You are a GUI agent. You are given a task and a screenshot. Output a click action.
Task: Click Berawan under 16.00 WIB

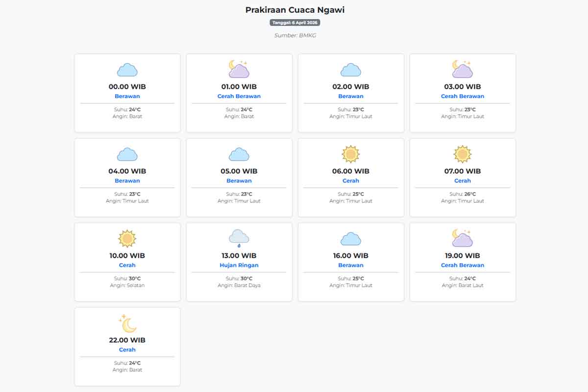[351, 265]
